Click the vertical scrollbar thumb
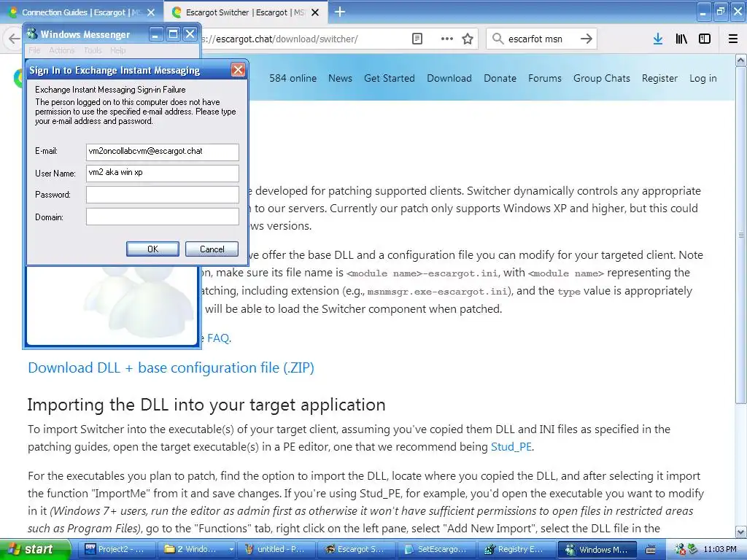This screenshot has height=560, width=747. point(741,235)
